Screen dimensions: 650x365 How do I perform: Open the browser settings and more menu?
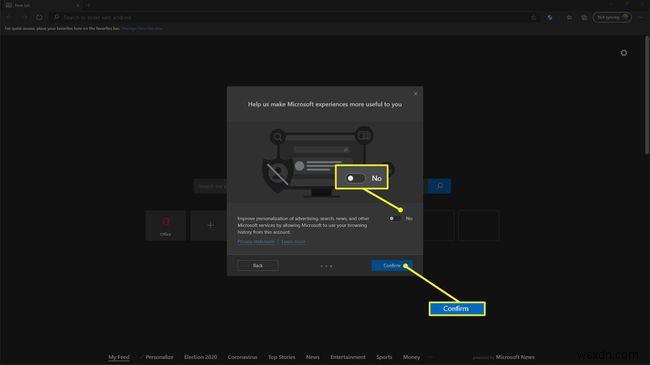coord(641,17)
